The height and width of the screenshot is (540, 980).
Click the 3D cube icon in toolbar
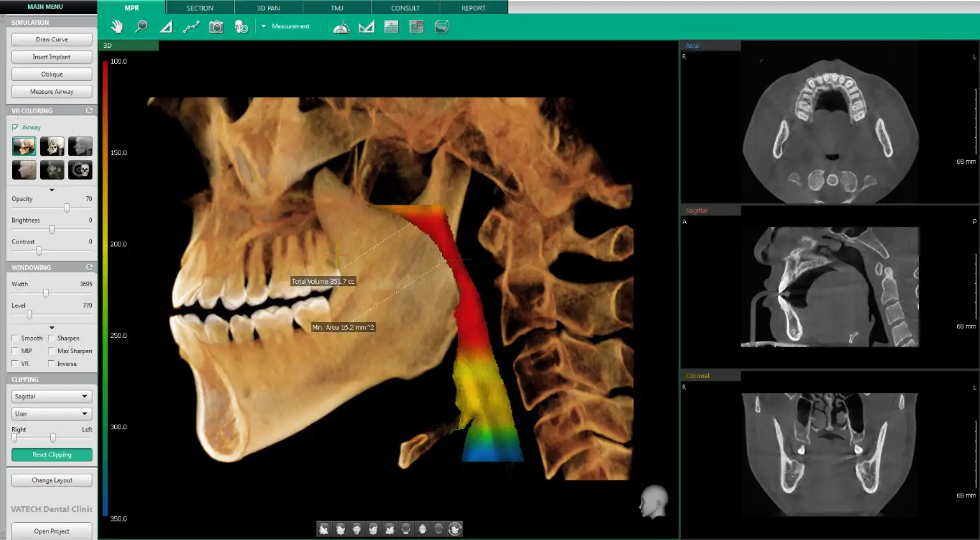[442, 27]
